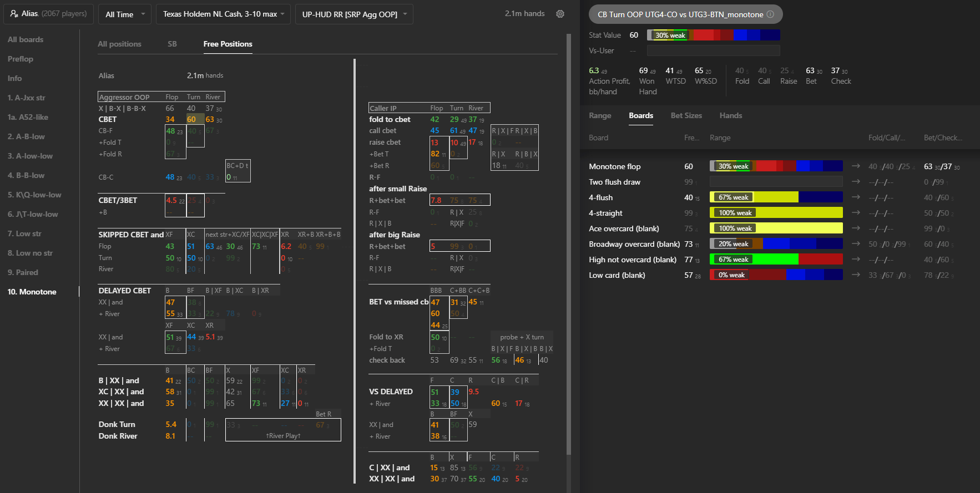This screenshot has height=493, width=980.
Task: Click the check back Flop value 53
Action: click(435, 360)
